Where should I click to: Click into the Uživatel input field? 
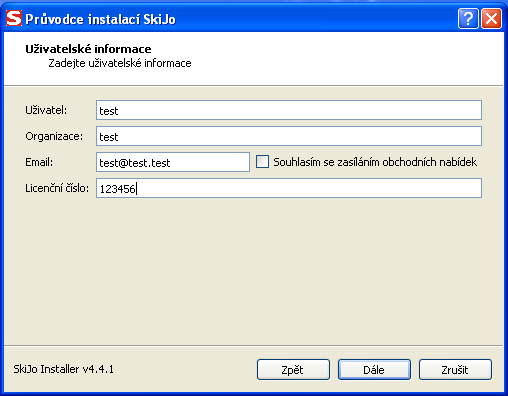pos(289,110)
